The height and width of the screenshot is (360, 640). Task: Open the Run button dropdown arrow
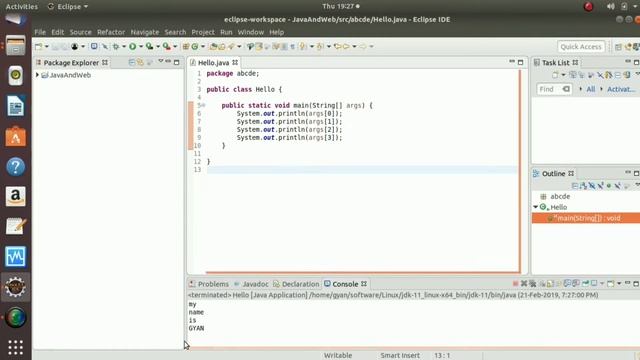(x=141, y=47)
